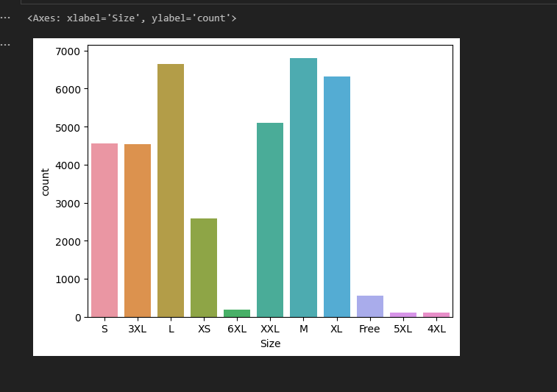This screenshot has height=392, width=557.
Task: Click the Axes xlabel output text
Action: point(132,18)
